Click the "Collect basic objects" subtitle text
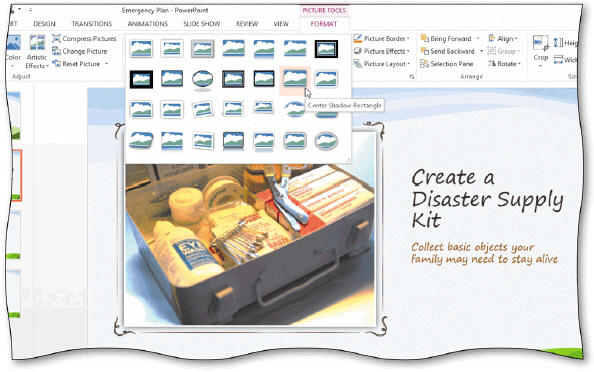The width and height of the screenshot is (594, 372). pos(485,253)
